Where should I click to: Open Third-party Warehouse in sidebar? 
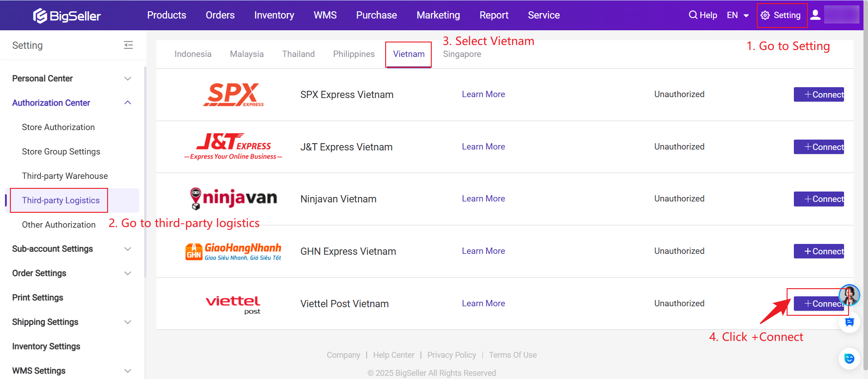coord(65,176)
